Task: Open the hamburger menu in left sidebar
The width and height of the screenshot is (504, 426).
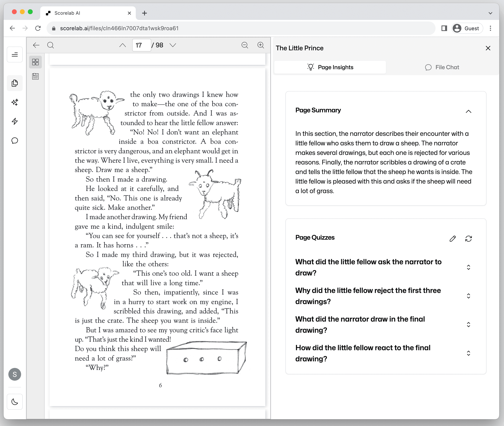Action: pyautogui.click(x=15, y=54)
